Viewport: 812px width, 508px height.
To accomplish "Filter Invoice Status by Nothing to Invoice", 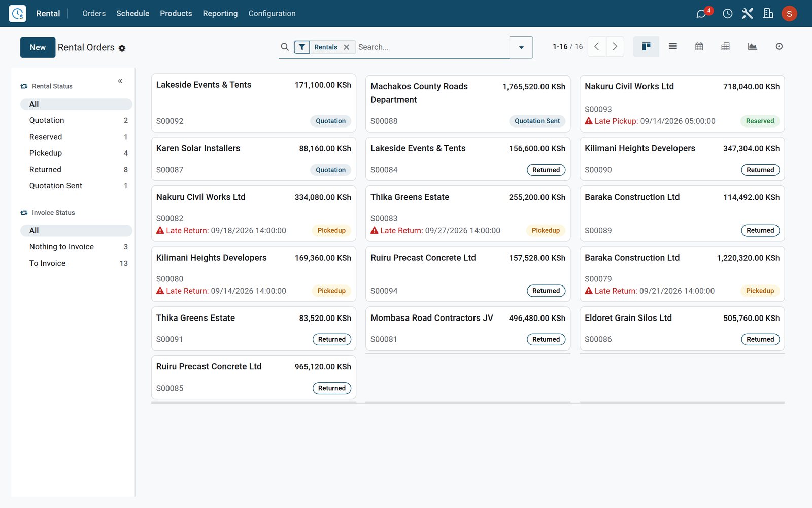I will [76, 247].
